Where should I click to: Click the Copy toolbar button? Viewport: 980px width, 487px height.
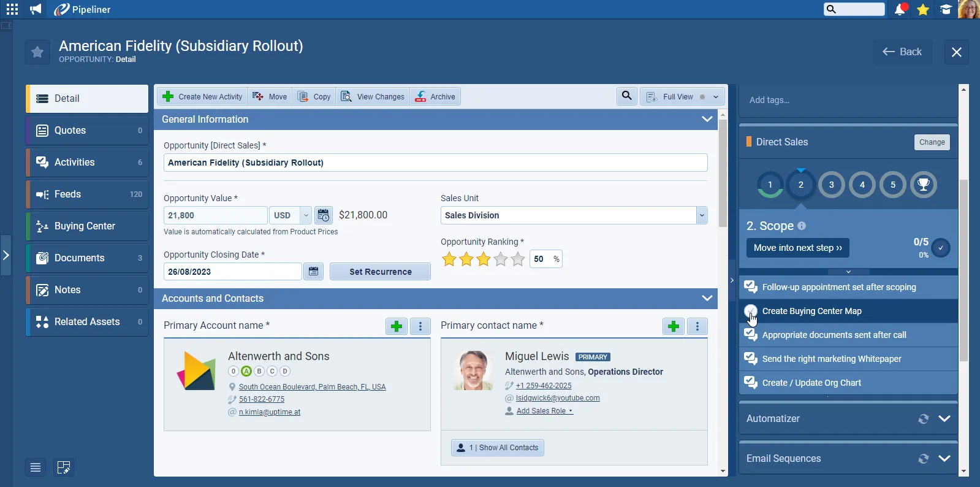click(314, 97)
